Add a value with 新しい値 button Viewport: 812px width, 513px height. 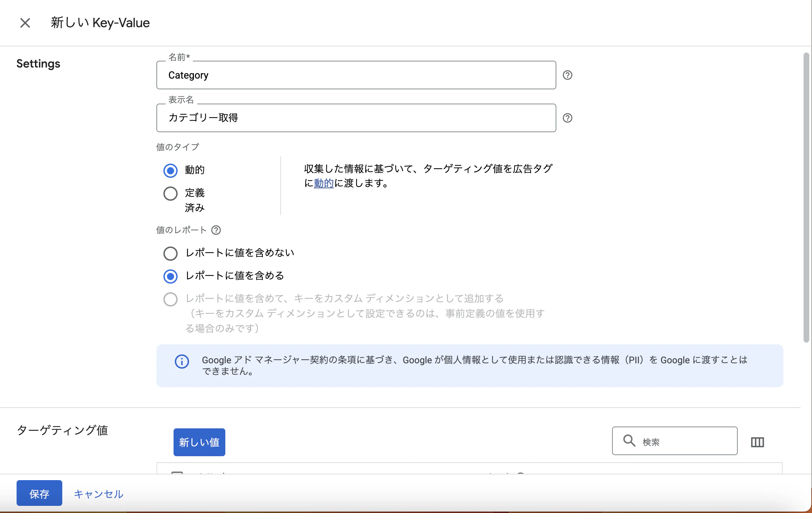click(199, 442)
